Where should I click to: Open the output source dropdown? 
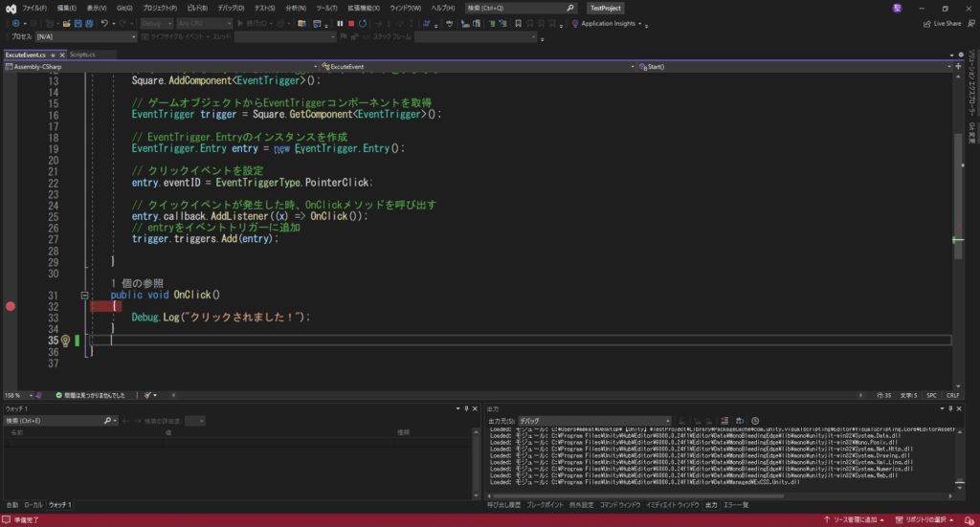click(x=594, y=421)
